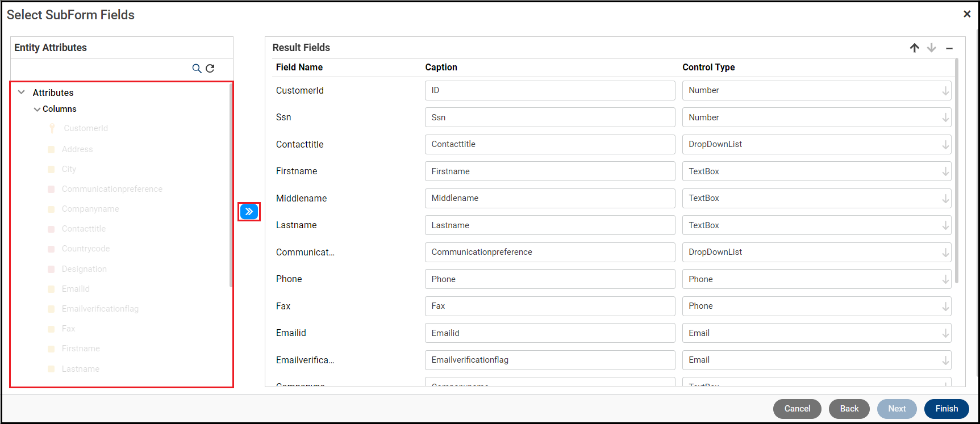Edit the caption field for Firstname
Viewport: 980px width, 424px height.
click(549, 171)
